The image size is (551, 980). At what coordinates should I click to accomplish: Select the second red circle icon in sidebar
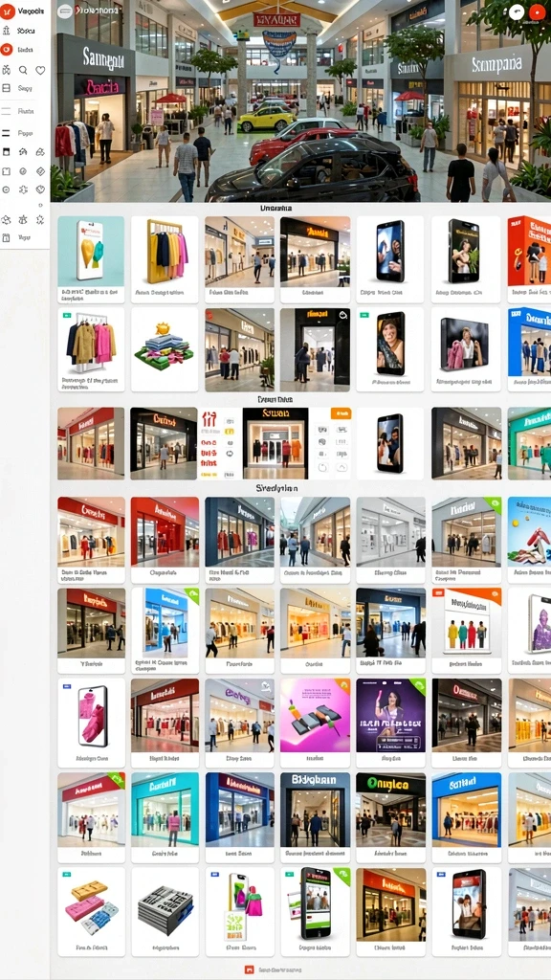[7, 50]
